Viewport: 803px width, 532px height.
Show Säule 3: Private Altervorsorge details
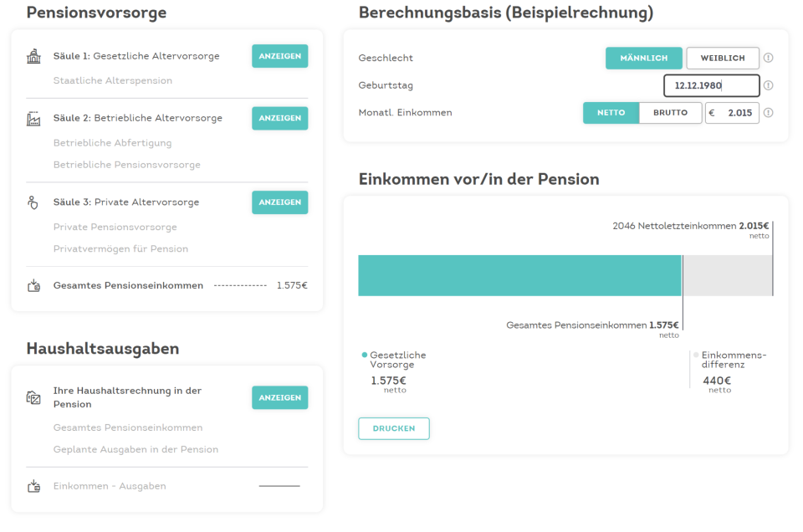pyautogui.click(x=279, y=202)
